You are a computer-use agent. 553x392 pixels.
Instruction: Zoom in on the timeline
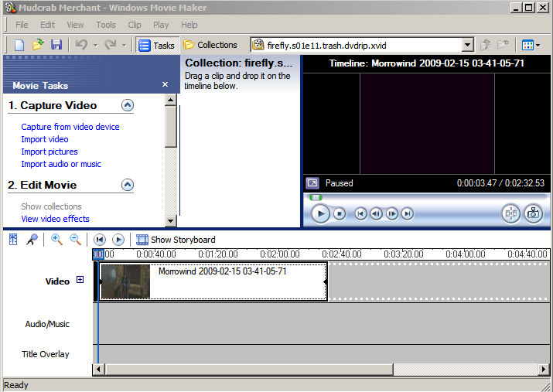[56, 240]
